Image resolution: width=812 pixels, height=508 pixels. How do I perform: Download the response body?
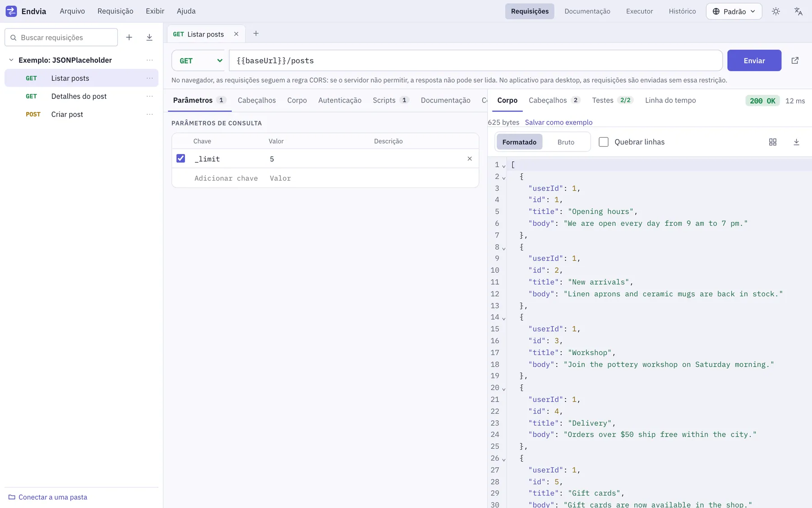[x=796, y=142]
